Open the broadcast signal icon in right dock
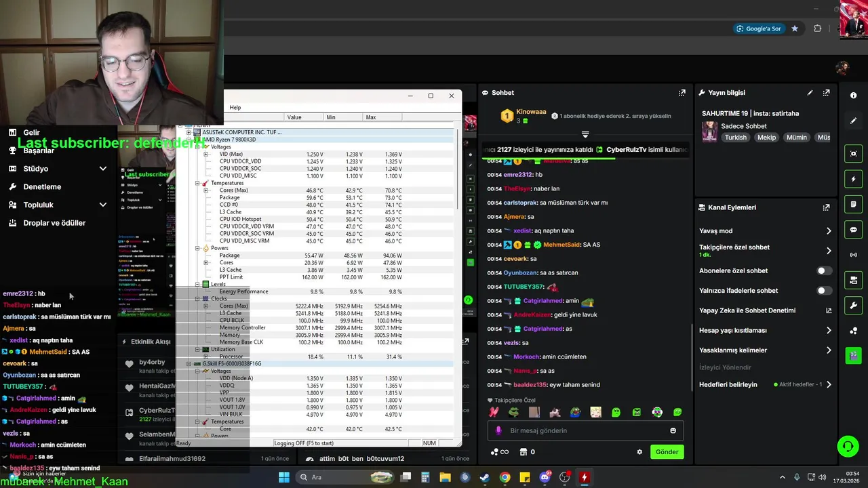This screenshot has width=868, height=488. point(853,255)
